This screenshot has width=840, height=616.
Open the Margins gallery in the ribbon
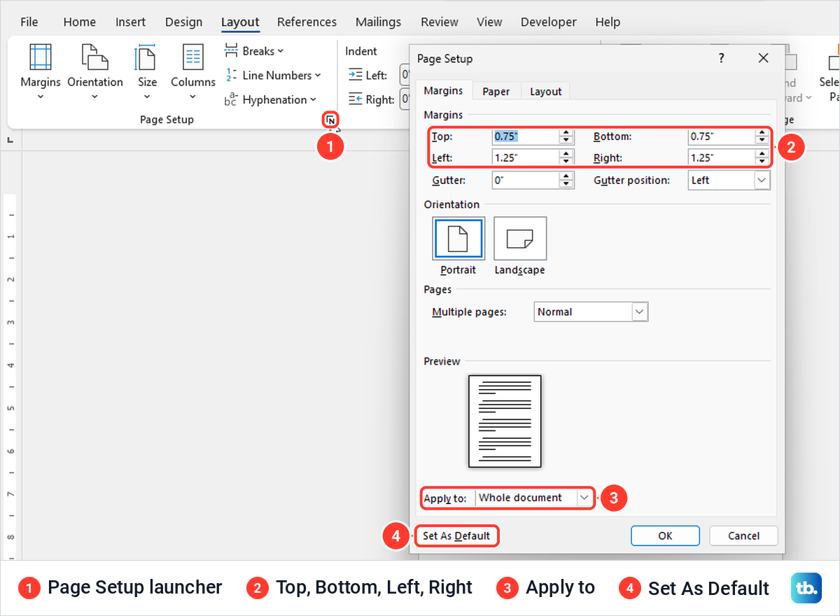41,71
